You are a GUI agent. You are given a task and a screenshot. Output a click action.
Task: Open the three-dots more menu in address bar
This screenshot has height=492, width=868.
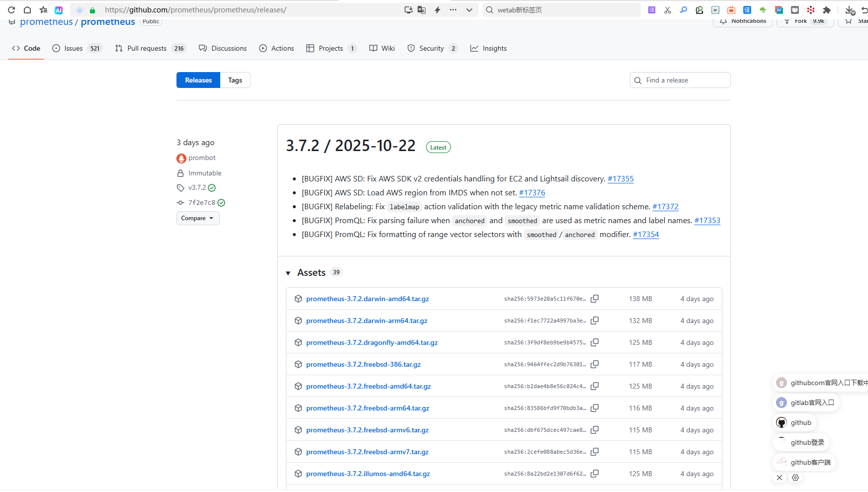tap(453, 10)
